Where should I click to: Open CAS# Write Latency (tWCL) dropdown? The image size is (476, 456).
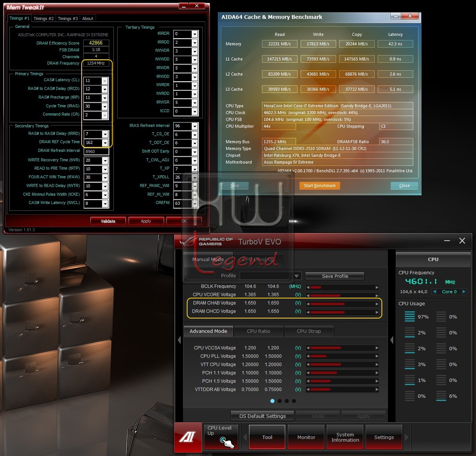pyautogui.click(x=105, y=204)
